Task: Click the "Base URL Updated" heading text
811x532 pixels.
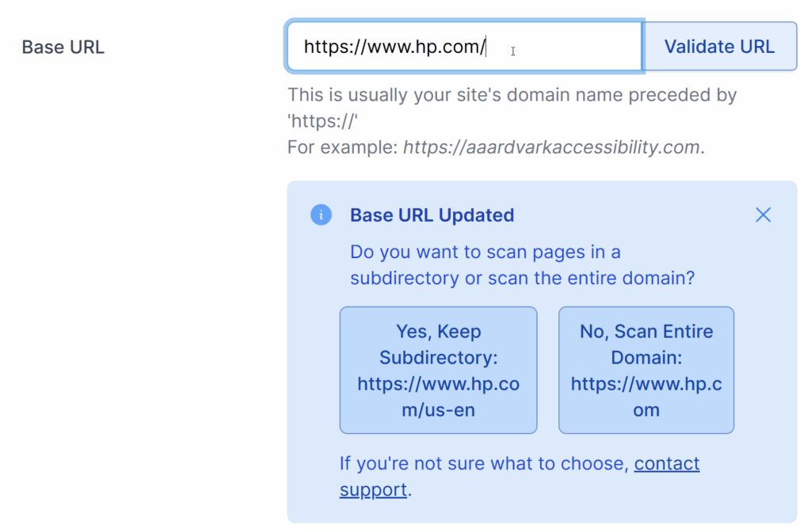Action: point(432,215)
